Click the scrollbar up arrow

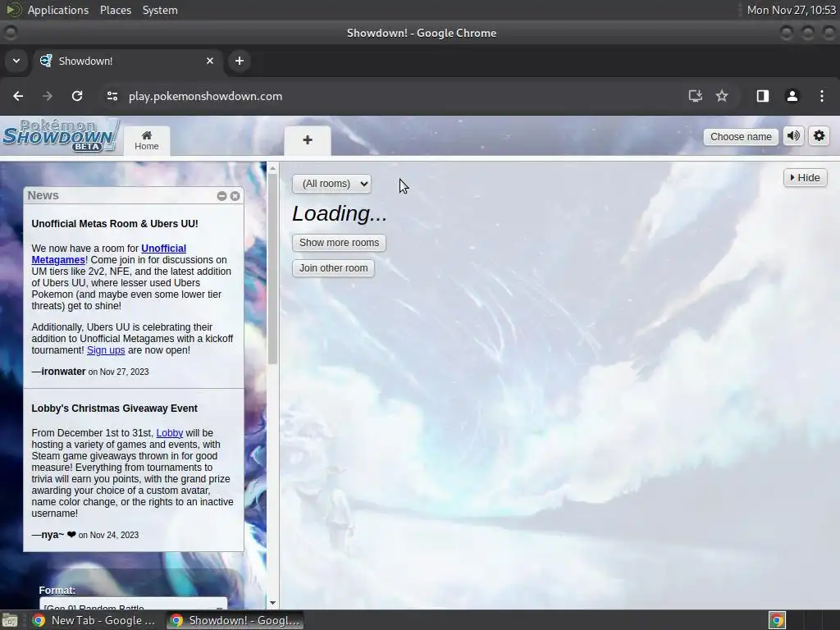tap(272, 168)
